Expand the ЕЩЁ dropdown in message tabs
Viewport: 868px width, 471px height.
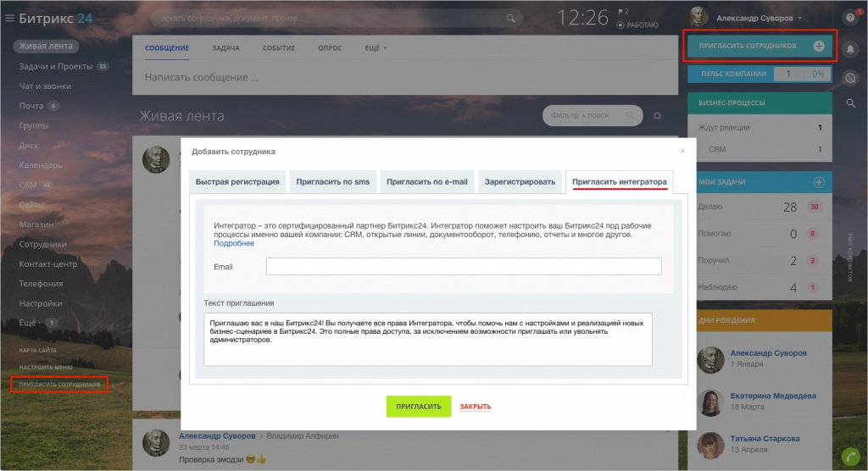[x=376, y=48]
